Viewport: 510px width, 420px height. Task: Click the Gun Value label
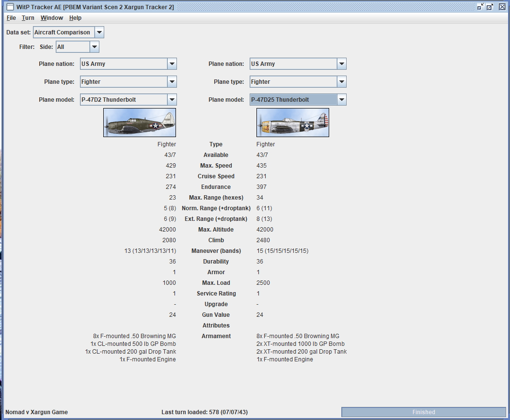[216, 315]
